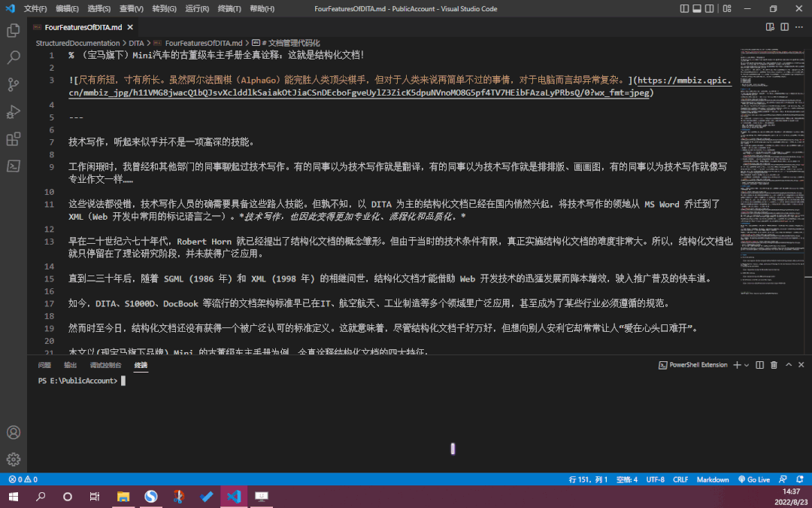Open the Manage gear menu
812x508 pixels.
(14, 459)
